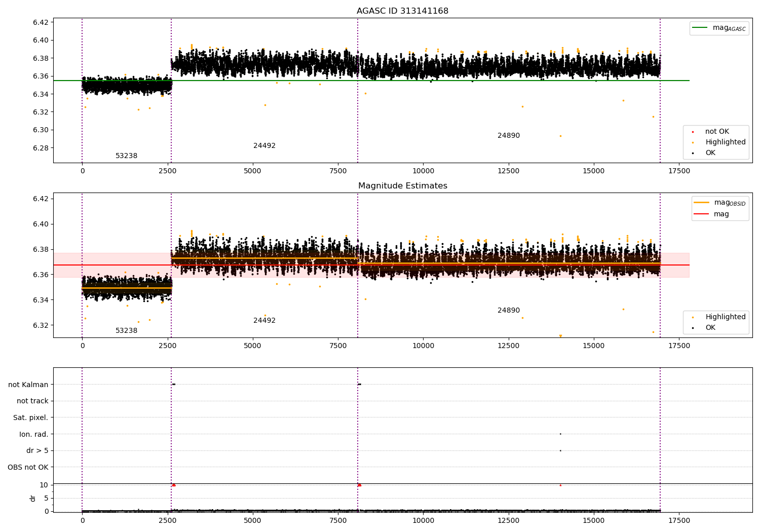Viewport: 760px width, 532px height.
Task: Select 'OK' legend entry in middle plot
Action: click(x=704, y=328)
